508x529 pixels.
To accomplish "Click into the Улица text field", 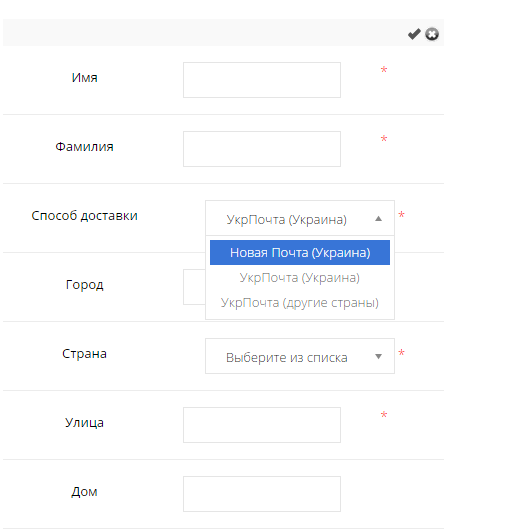I will click(262, 425).
